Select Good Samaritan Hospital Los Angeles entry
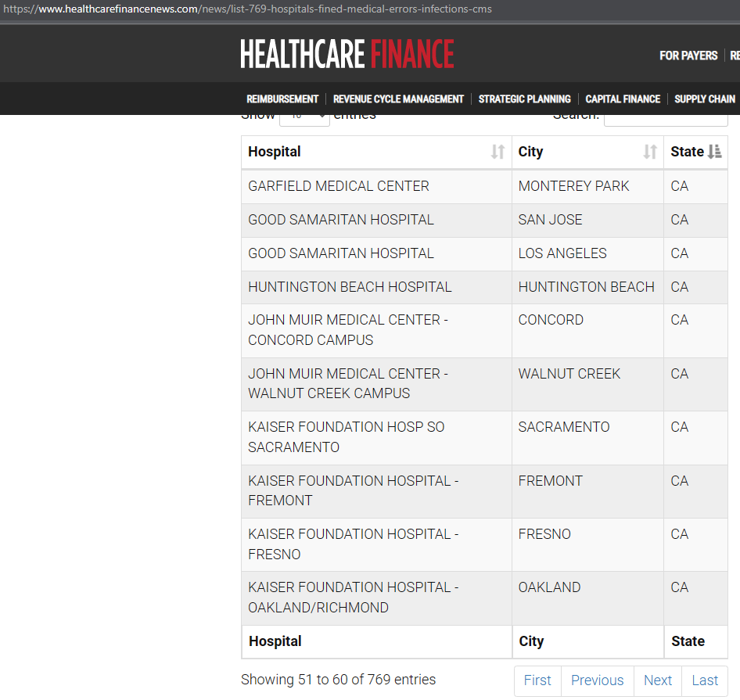This screenshot has width=740, height=700. click(341, 253)
